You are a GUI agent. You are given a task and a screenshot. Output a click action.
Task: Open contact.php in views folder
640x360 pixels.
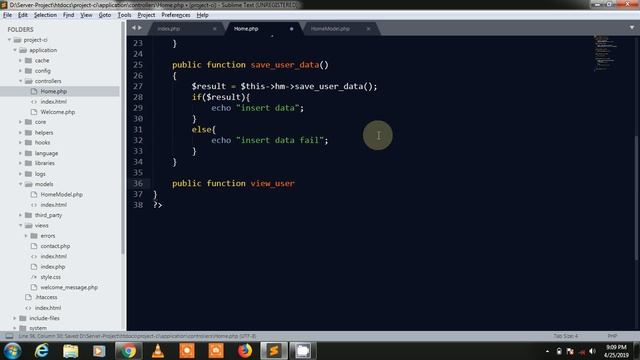click(x=55, y=246)
